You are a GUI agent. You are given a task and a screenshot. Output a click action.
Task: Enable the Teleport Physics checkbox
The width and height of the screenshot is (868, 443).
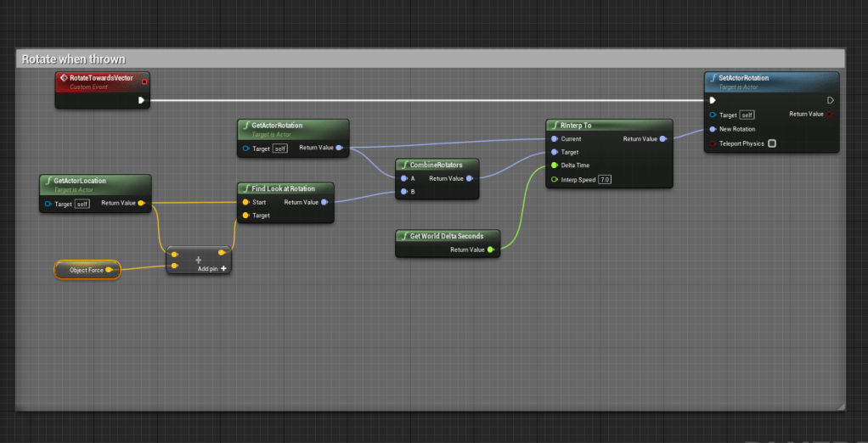click(771, 143)
